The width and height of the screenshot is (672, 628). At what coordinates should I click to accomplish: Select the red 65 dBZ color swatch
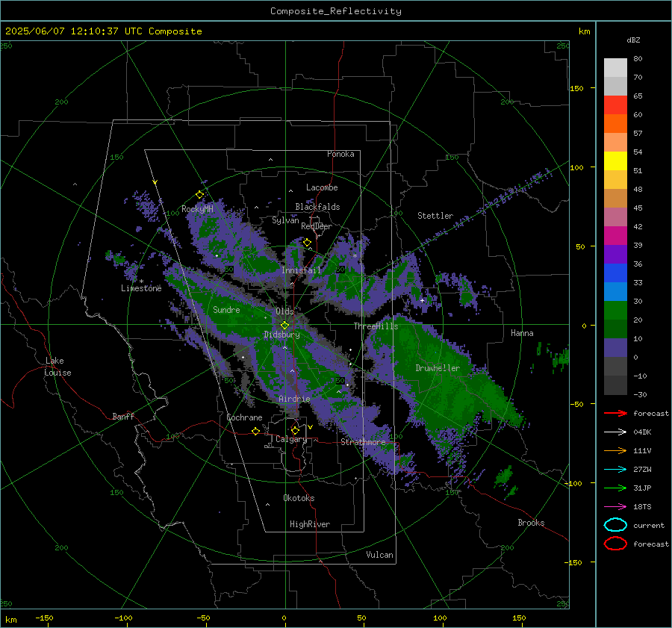click(615, 105)
